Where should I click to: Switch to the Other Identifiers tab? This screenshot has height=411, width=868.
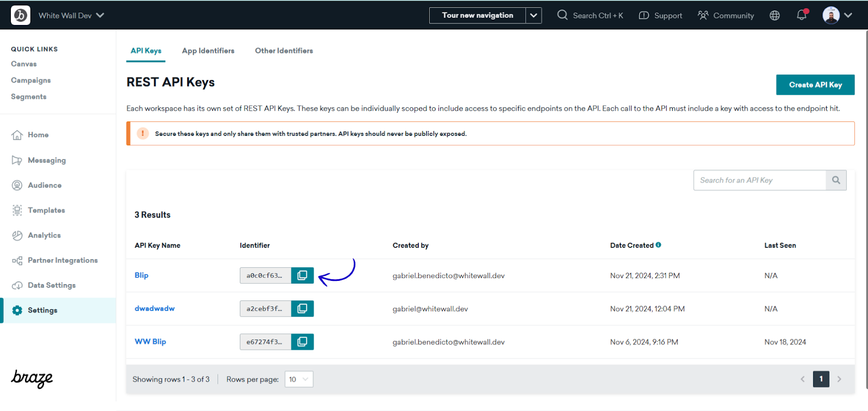pyautogui.click(x=284, y=50)
